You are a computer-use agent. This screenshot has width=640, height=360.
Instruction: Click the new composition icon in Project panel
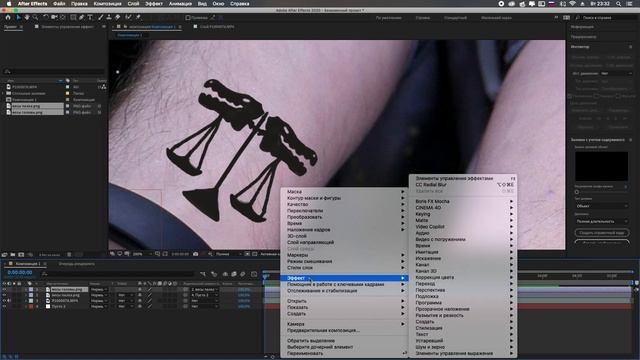[x=21, y=255]
